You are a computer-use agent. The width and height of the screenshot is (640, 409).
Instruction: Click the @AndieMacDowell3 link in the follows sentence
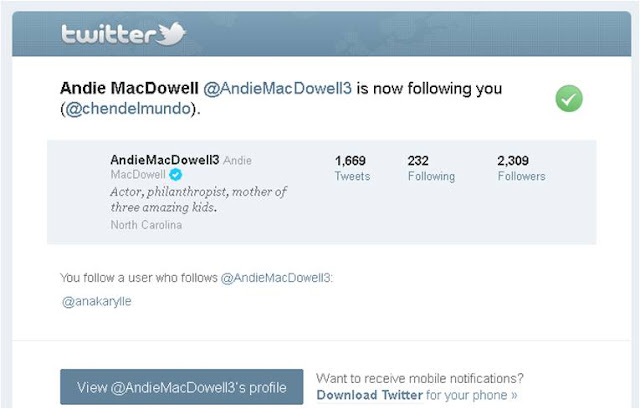(276, 278)
